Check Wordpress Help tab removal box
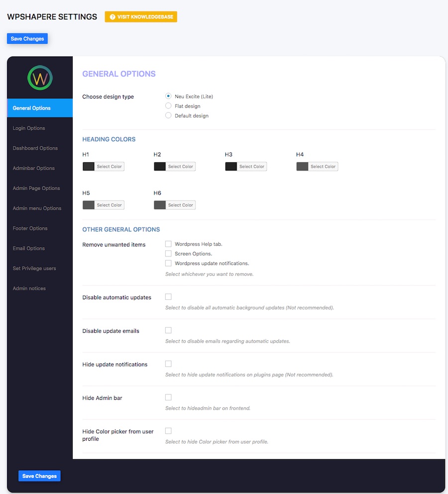 point(168,244)
